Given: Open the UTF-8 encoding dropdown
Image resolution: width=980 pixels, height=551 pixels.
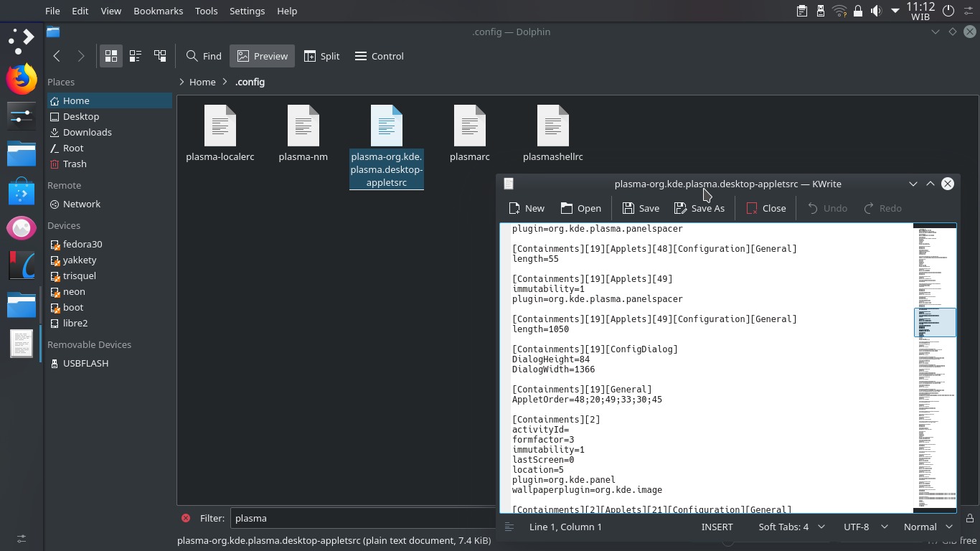Looking at the screenshot, I should pos(864,527).
